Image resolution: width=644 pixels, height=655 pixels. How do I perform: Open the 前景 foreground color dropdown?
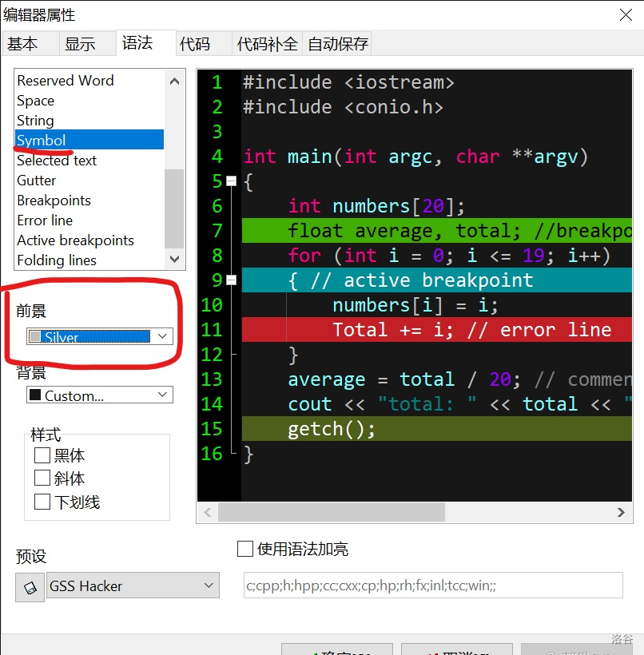coord(161,336)
